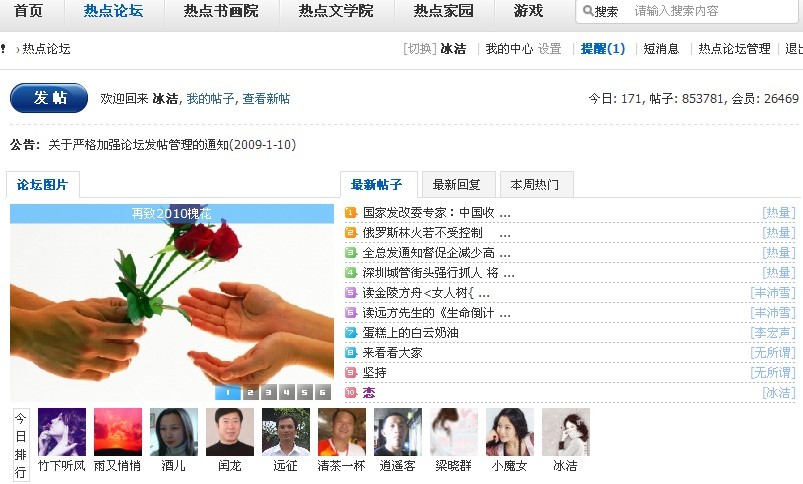Click the number 10 pink rank badge
Viewport: 803px width, 484px height.
(x=350, y=392)
